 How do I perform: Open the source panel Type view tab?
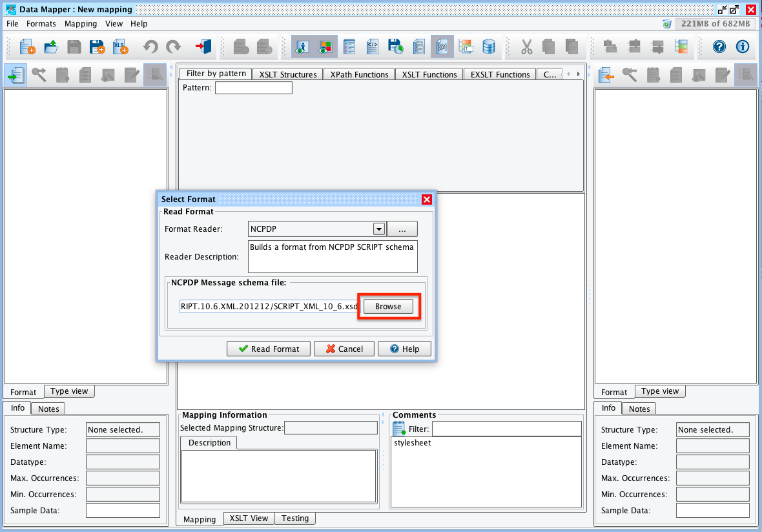(x=69, y=391)
